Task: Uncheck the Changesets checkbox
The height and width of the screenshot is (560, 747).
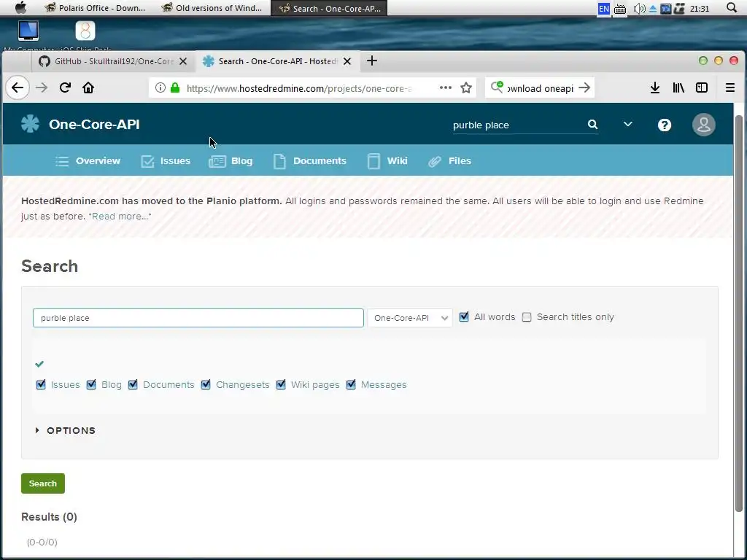Action: pos(206,384)
